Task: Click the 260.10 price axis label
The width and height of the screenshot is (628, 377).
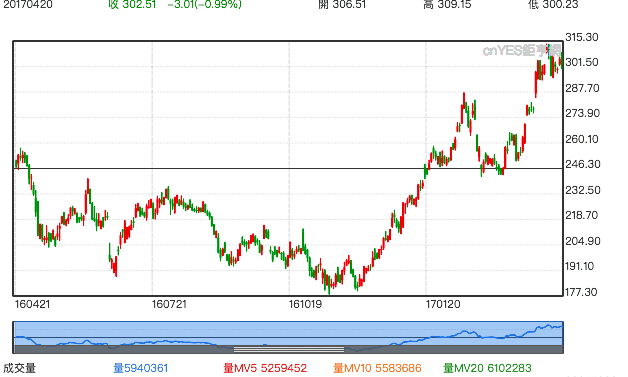Action: coord(582,139)
